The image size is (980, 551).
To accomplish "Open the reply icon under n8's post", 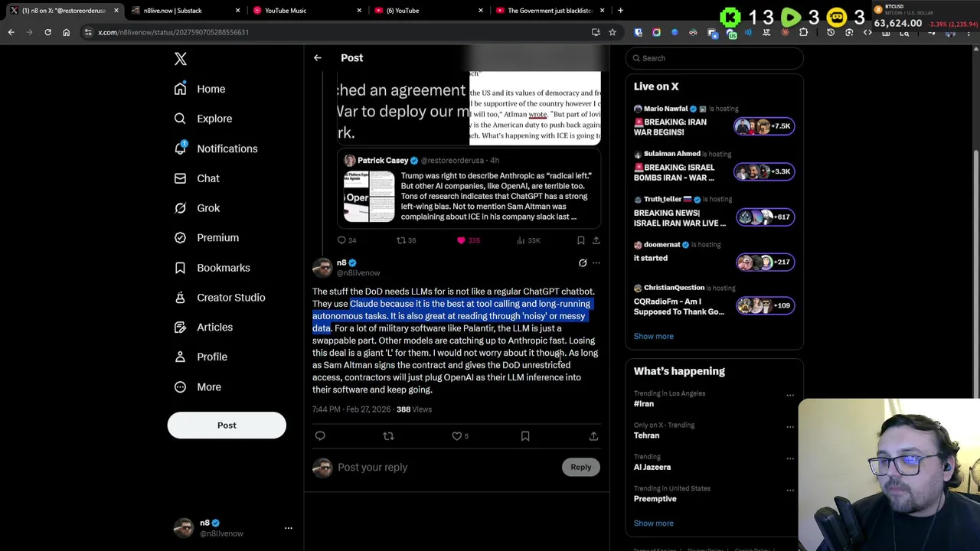I will tap(320, 435).
